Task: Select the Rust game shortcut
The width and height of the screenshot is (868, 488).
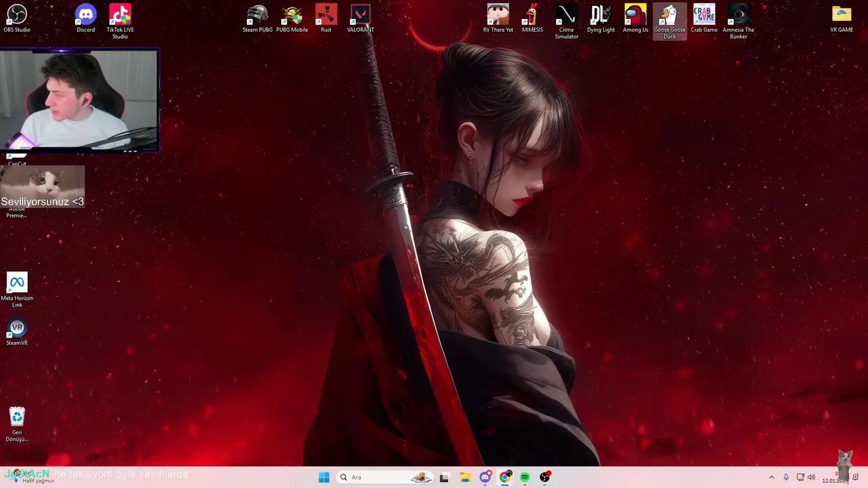Action: pos(326,18)
